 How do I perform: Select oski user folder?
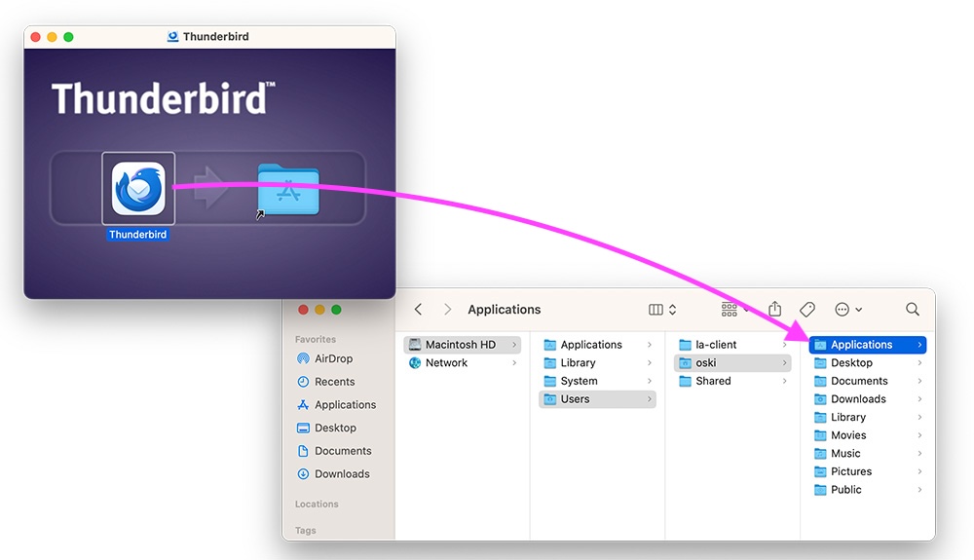tap(733, 362)
